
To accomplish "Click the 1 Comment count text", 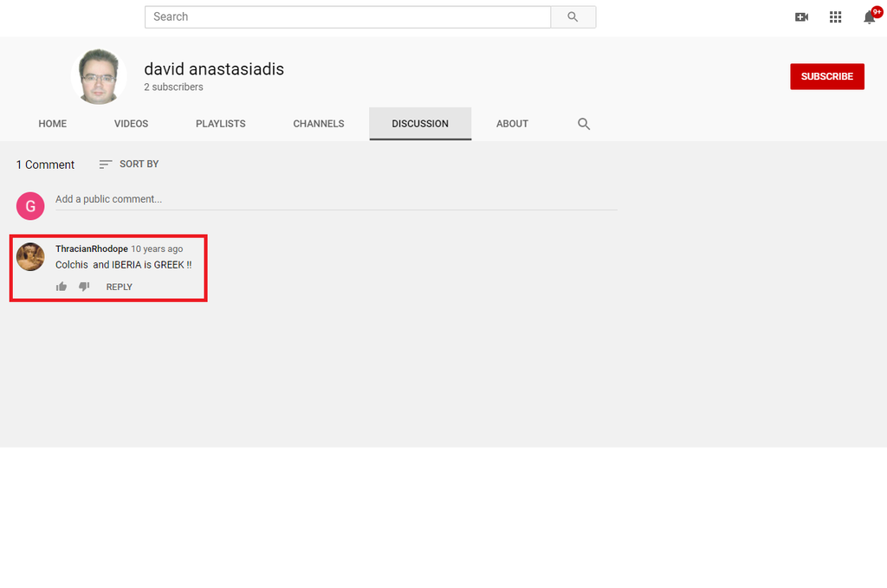I will click(45, 165).
